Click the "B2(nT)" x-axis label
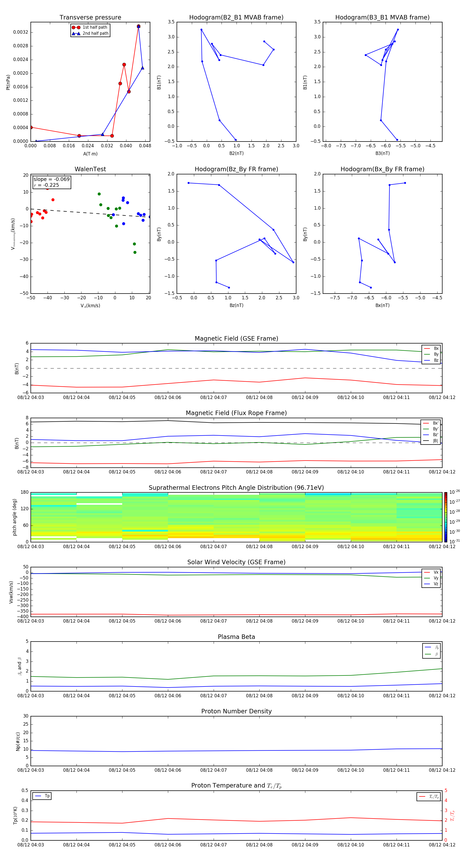The width and height of the screenshot is (473, 868). [x=236, y=153]
